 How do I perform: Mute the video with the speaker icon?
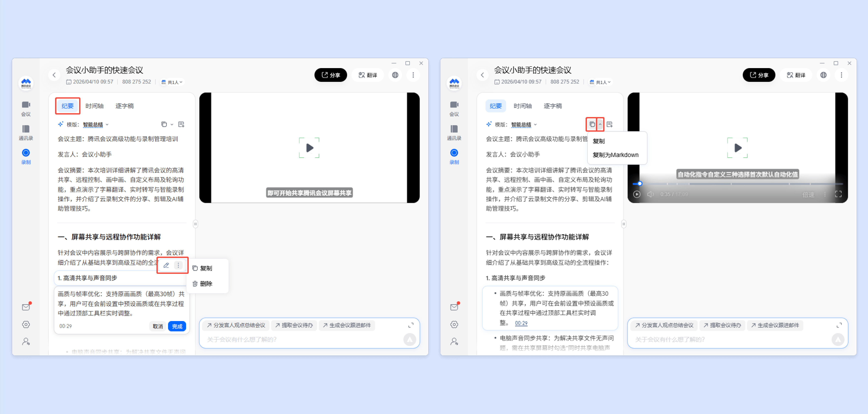point(650,194)
